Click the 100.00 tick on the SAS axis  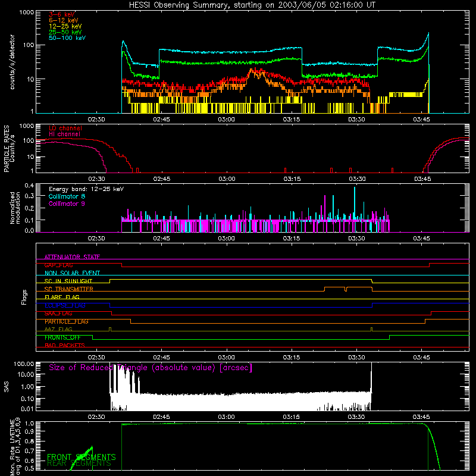pyautogui.click(x=24, y=364)
